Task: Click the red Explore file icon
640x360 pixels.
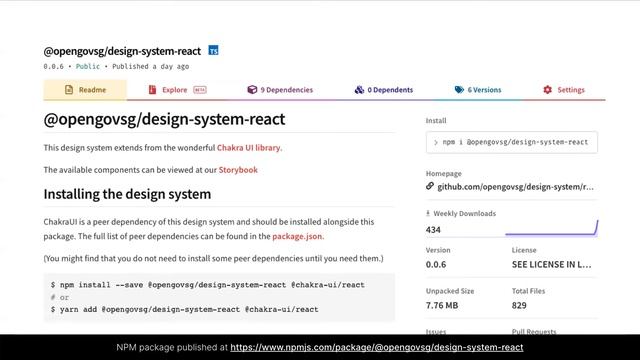Action: [152, 90]
